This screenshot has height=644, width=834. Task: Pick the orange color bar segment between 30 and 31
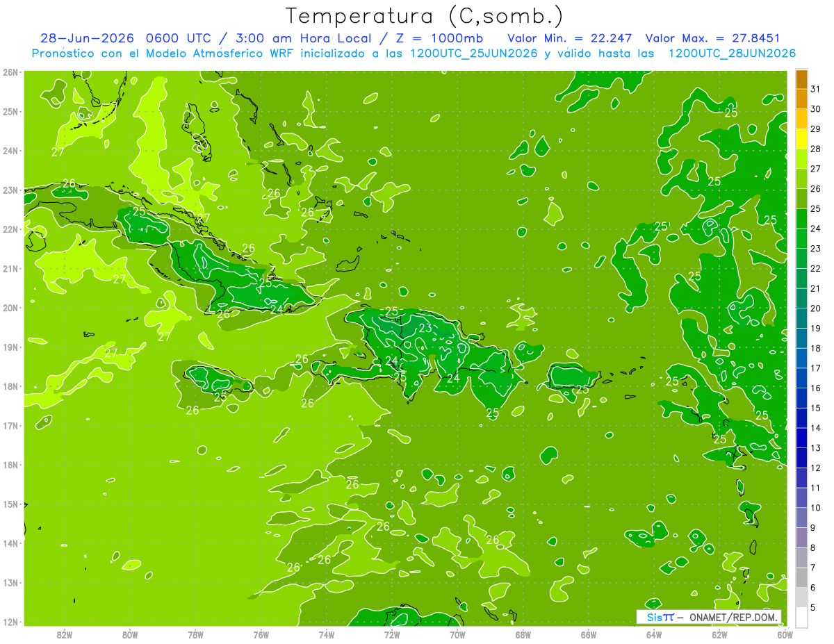[x=801, y=99]
